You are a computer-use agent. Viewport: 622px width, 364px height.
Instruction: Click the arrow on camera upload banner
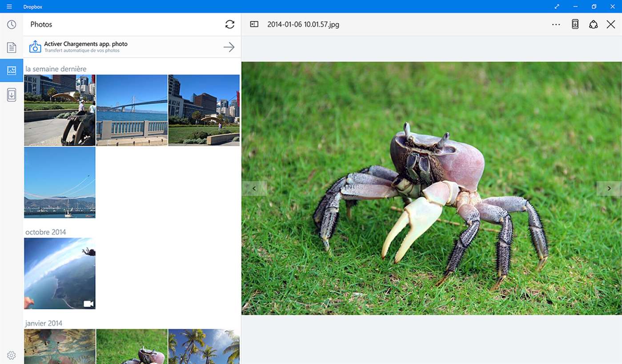[229, 47]
